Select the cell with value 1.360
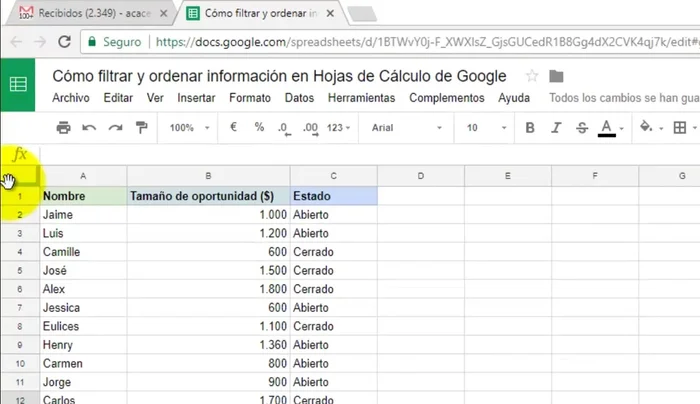 coord(208,345)
